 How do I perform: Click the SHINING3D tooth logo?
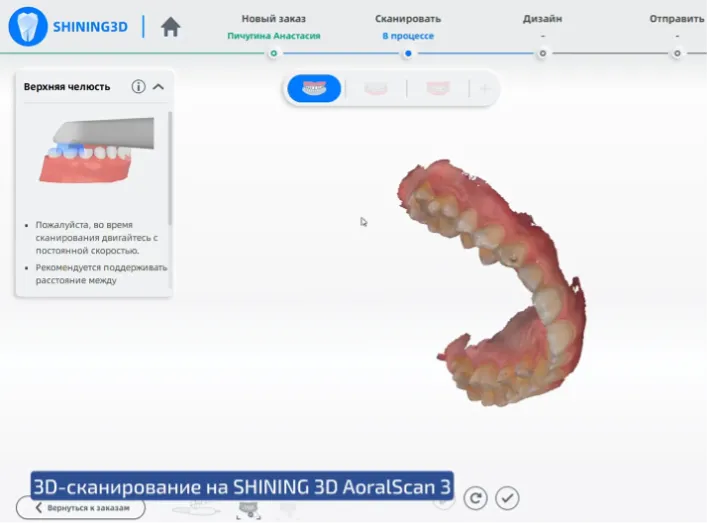point(28,27)
